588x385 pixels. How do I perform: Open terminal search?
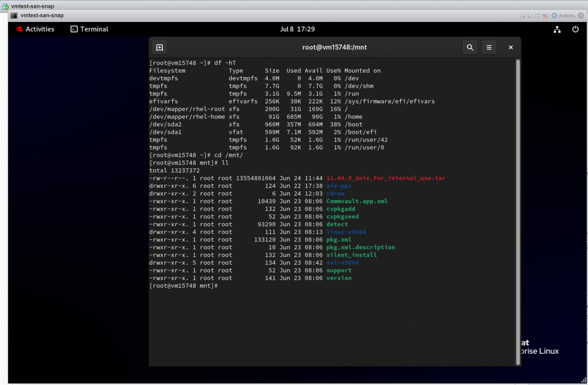(470, 47)
